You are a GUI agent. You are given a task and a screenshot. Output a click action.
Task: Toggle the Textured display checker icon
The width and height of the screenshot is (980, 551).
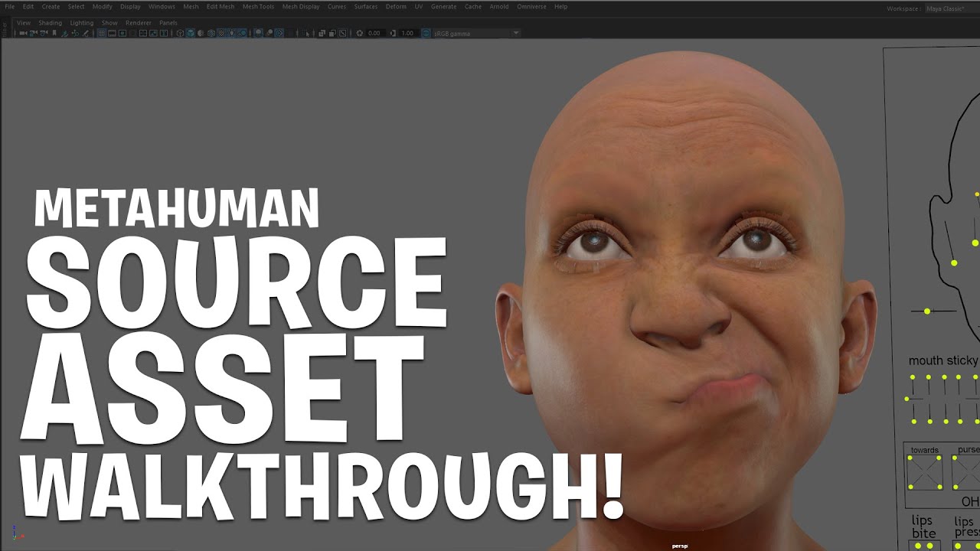(221, 33)
